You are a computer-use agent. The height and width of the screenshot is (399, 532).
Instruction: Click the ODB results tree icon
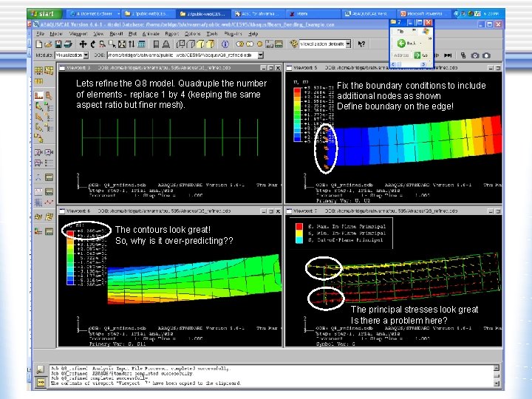click(463, 55)
